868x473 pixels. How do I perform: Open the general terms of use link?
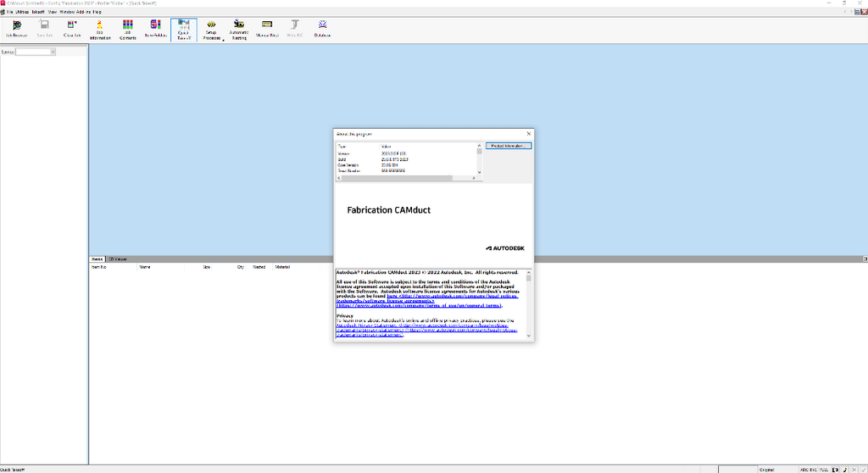(419, 305)
